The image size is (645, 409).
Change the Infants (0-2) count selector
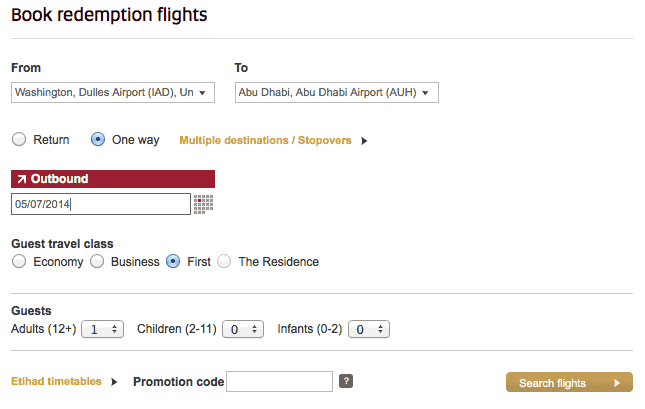coord(369,329)
